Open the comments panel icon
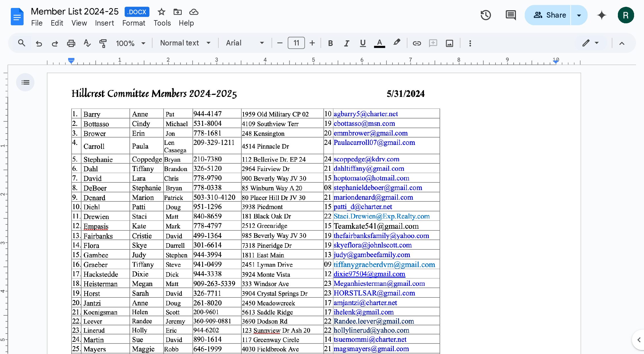 (511, 15)
